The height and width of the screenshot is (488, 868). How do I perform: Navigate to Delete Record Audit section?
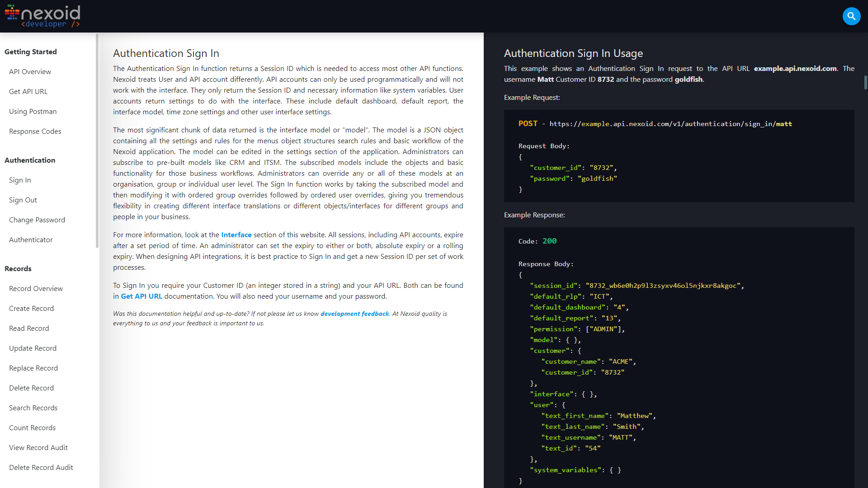pos(42,467)
